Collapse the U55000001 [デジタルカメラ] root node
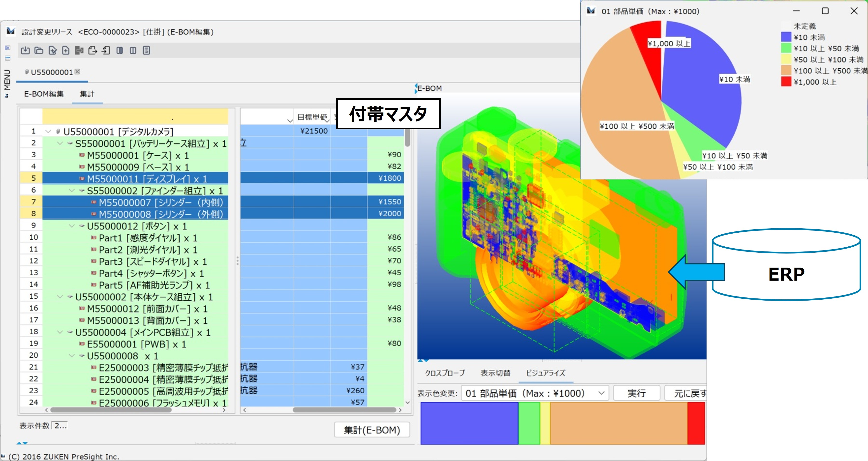The width and height of the screenshot is (868, 461). (x=48, y=131)
